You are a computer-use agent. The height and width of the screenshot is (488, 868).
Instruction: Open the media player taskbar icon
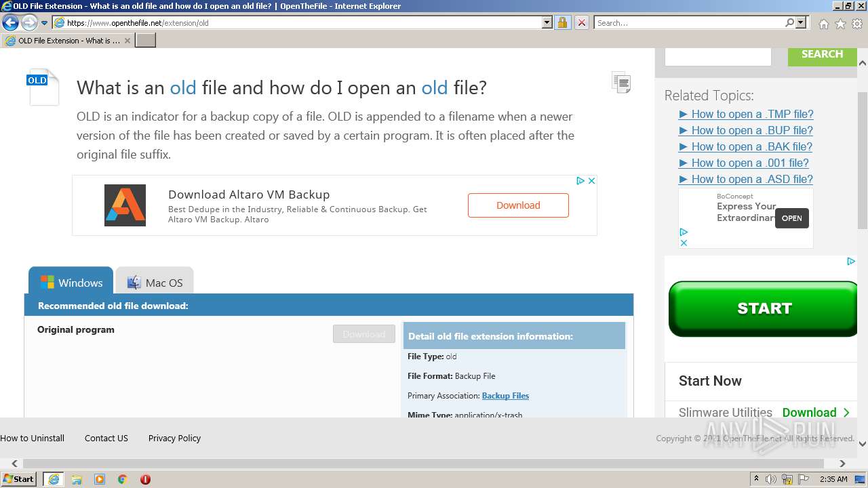100,479
